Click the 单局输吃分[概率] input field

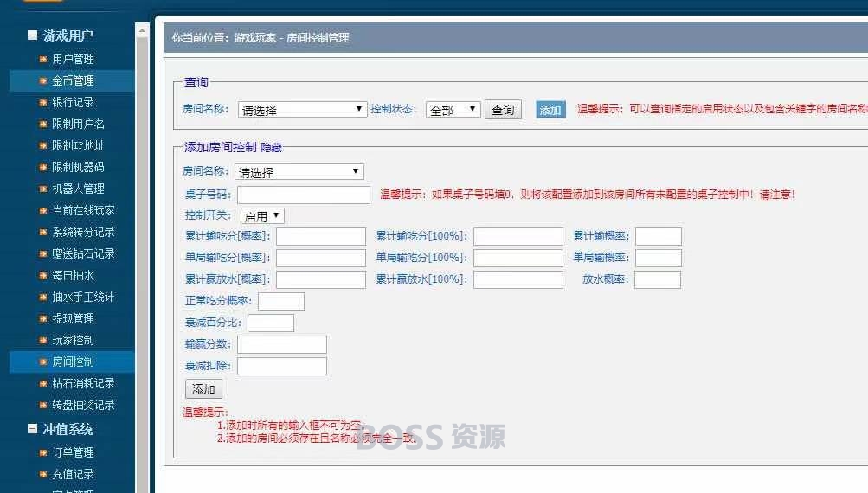tap(321, 258)
